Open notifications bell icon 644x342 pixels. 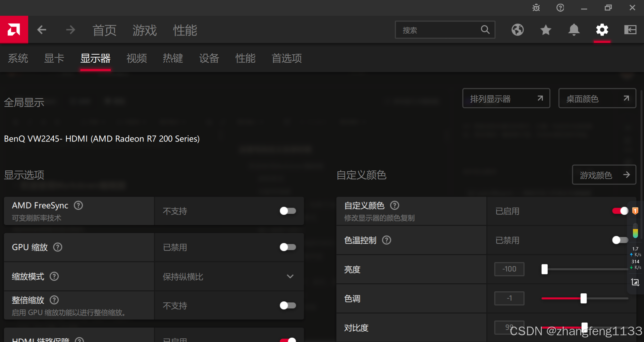574,30
